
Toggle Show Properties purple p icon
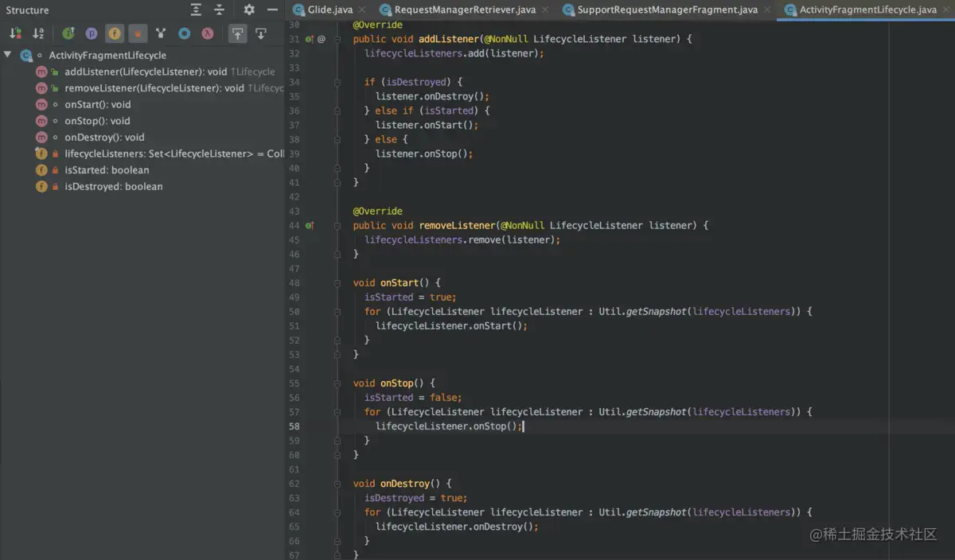tap(92, 33)
